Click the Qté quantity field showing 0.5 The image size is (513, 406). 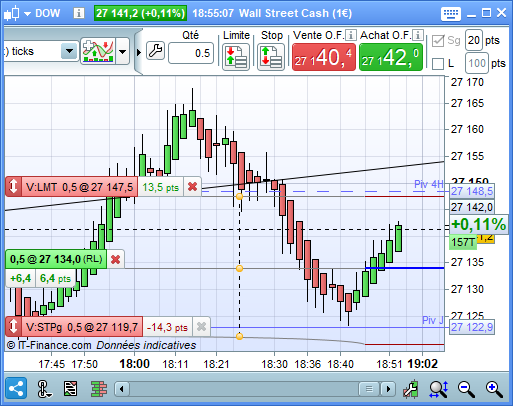point(191,53)
